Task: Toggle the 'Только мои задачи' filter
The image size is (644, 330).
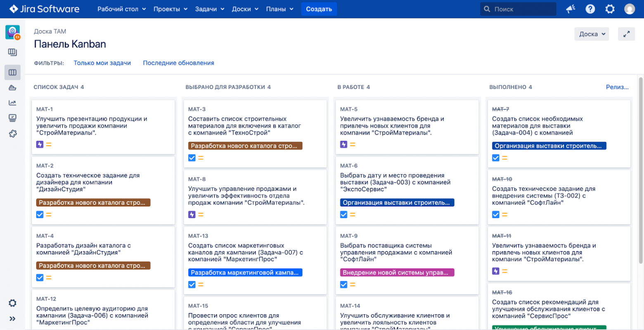Action: tap(102, 62)
